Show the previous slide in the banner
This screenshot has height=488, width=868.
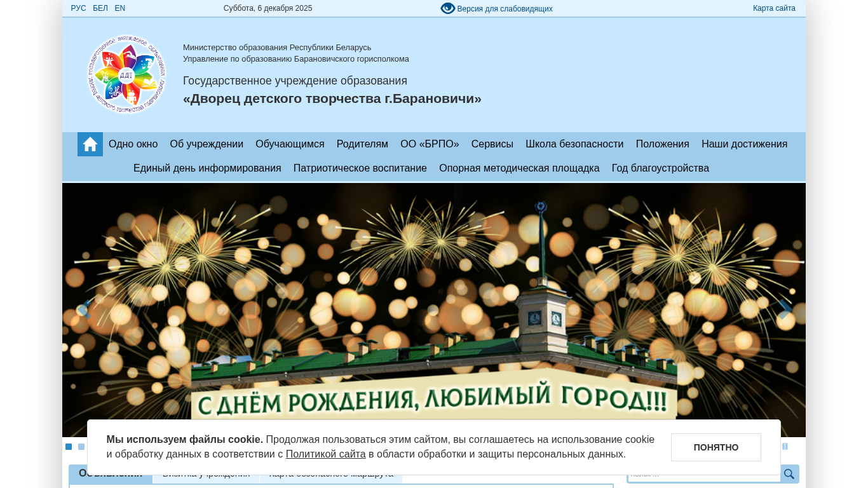84,310
